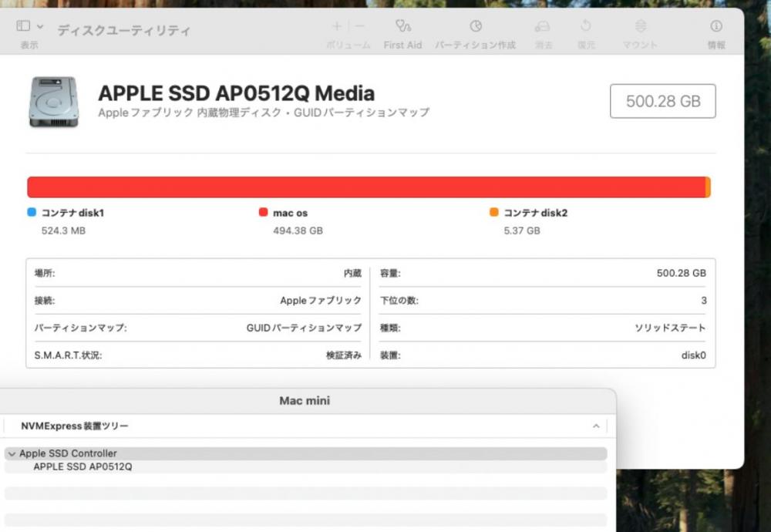Click the 494.38 GB size value
The height and width of the screenshot is (532, 771).
[x=298, y=231]
